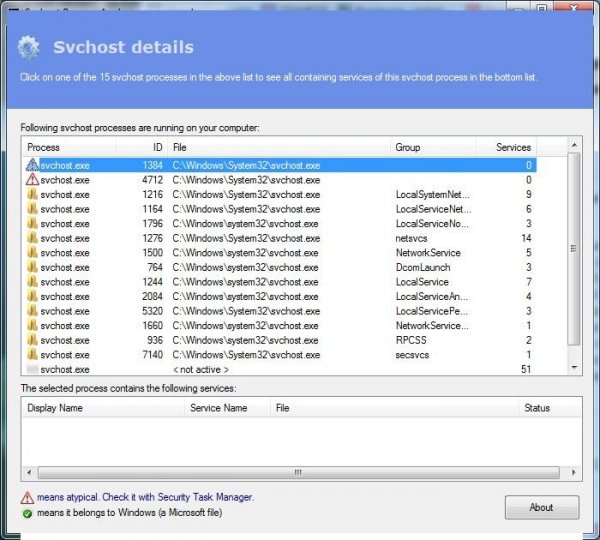
Task: Click process list scrollbar down arrow
Action: pos(574,367)
